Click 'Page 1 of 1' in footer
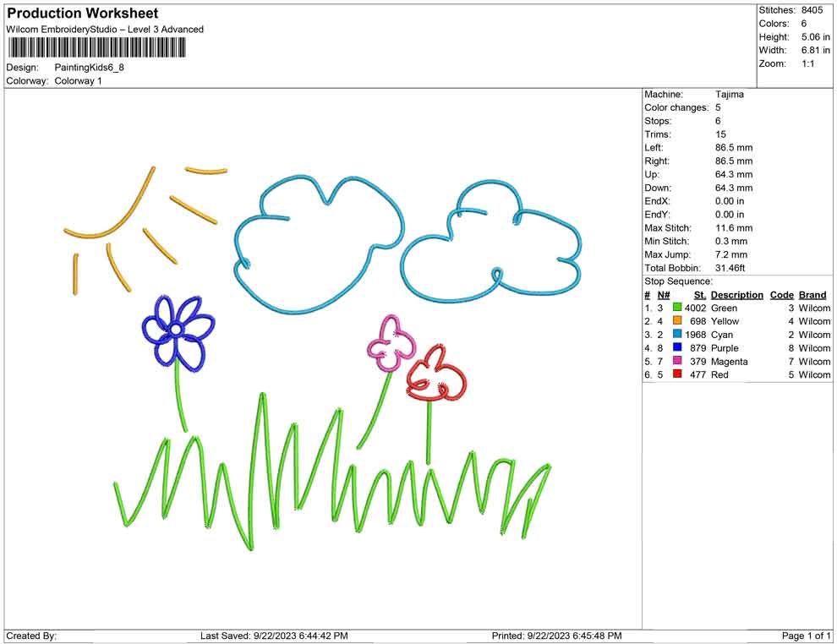837x644 pixels. tap(806, 636)
